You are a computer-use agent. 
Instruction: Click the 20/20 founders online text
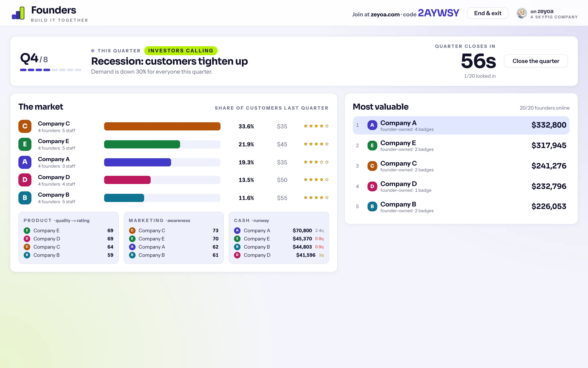[x=544, y=108]
